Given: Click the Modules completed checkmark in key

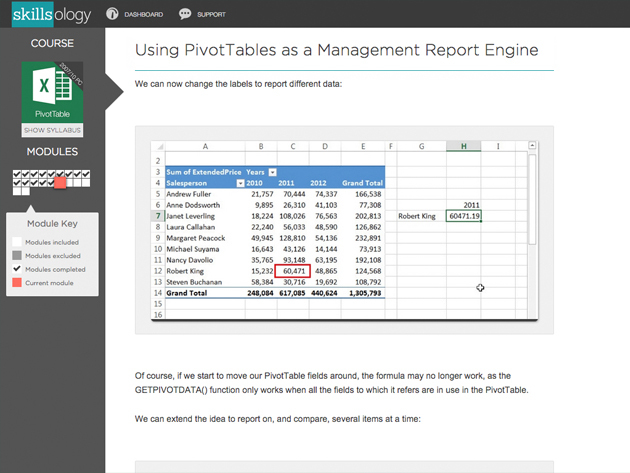Looking at the screenshot, I should [16, 269].
